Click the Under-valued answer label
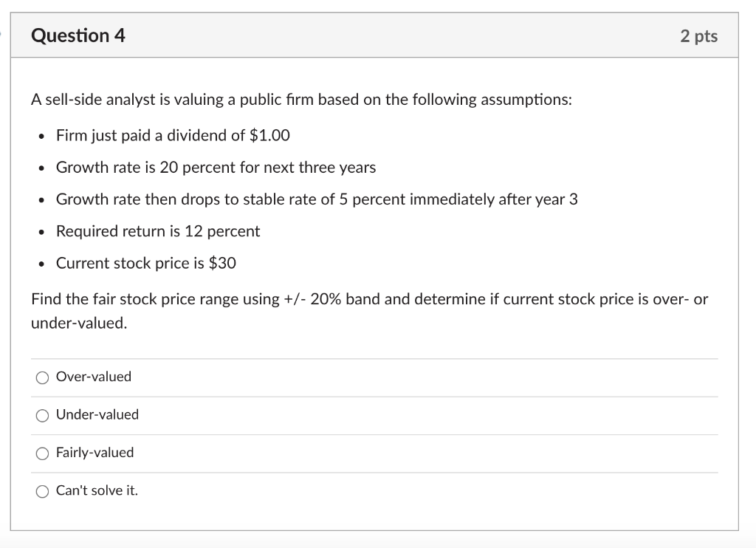Viewport: 756px width, 548px height. pyautogui.click(x=97, y=415)
